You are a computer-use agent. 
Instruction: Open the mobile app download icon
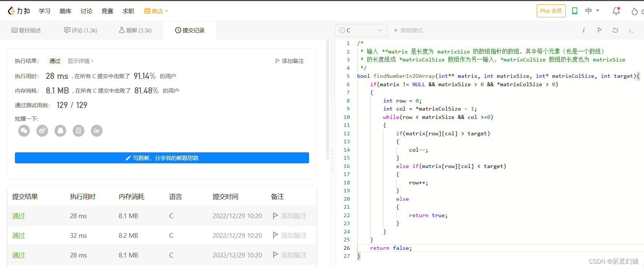pos(575,11)
